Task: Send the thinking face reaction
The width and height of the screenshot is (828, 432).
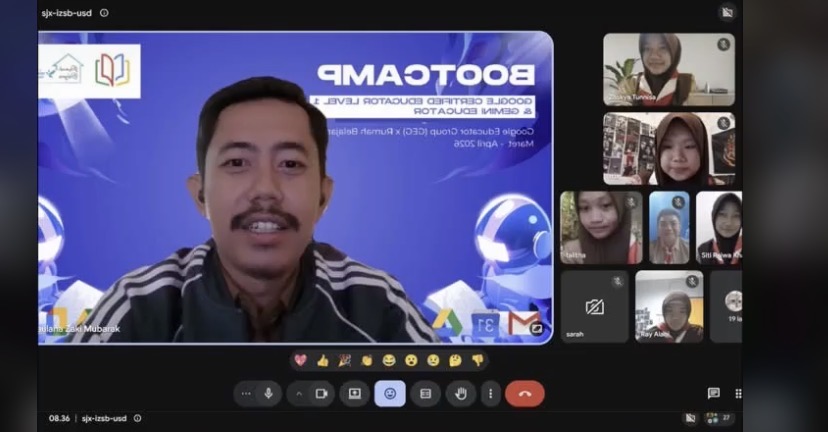Action: coord(455,361)
